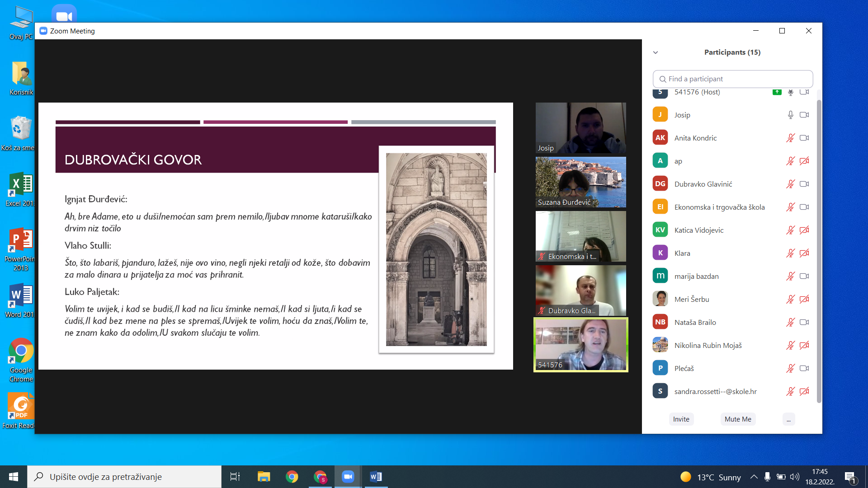Click Dubravko Glavinić's muted microphone icon
This screenshot has height=488, width=868.
click(790, 184)
